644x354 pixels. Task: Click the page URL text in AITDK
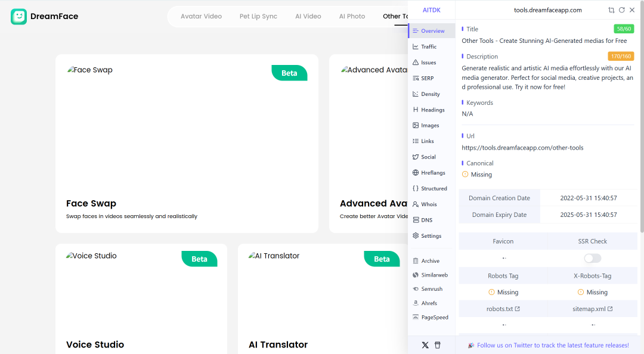[x=522, y=148]
